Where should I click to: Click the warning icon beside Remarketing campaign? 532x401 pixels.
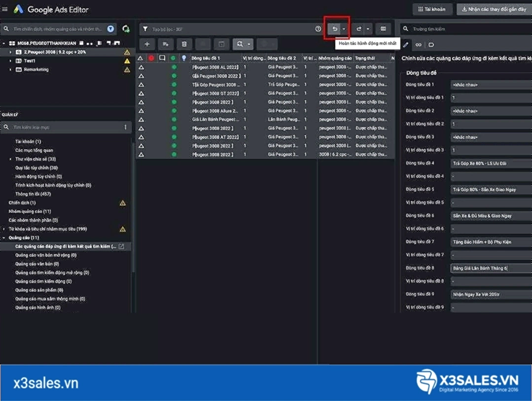point(127,70)
